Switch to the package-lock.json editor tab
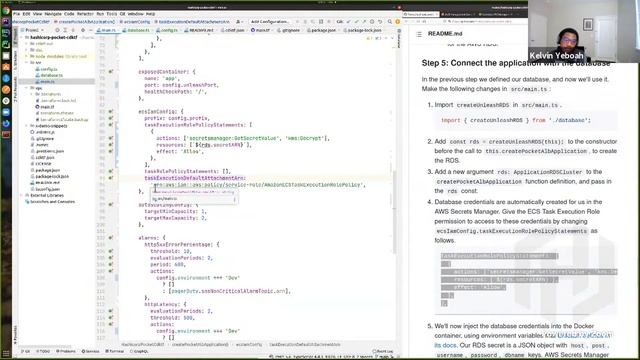Screen dimensions: 640x360 click(x=363, y=30)
